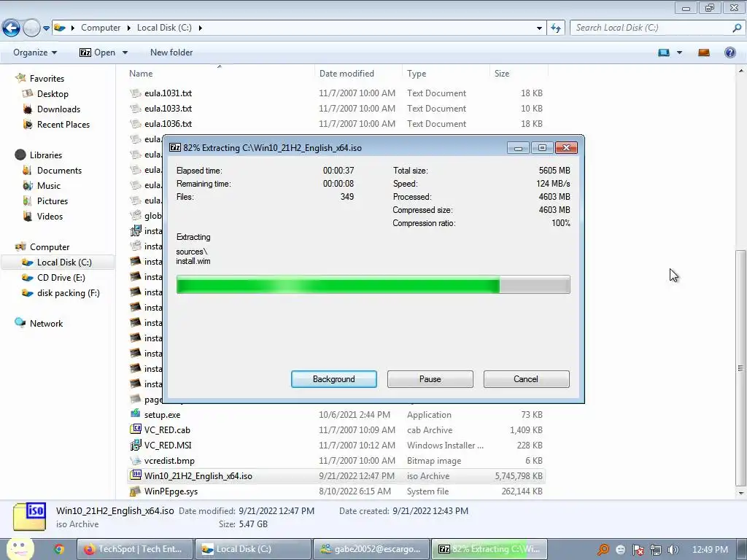Open Videos library
The image size is (747, 560).
(50, 216)
